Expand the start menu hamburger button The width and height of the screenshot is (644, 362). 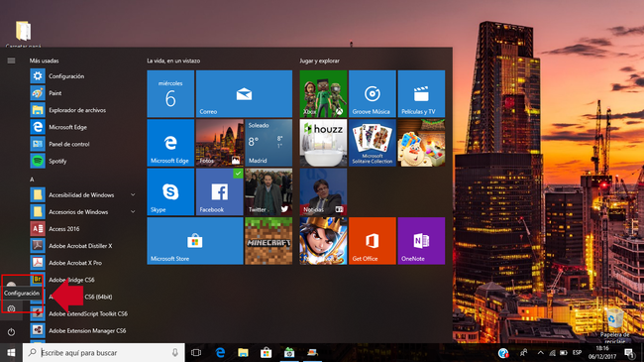[x=11, y=60]
